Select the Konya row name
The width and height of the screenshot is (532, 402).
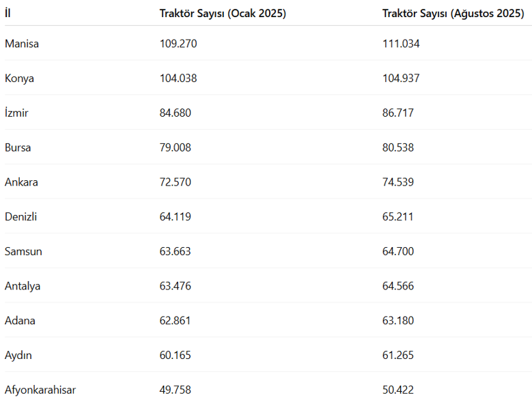pyautogui.click(x=19, y=78)
